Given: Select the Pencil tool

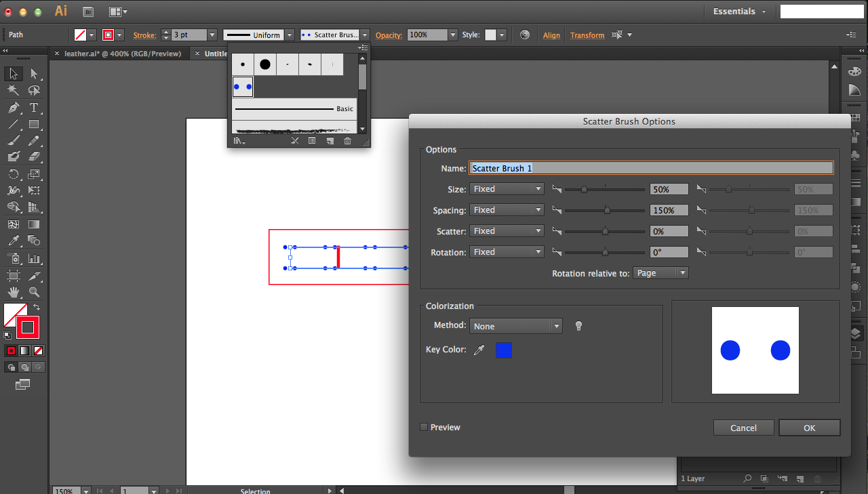Looking at the screenshot, I should (x=34, y=141).
